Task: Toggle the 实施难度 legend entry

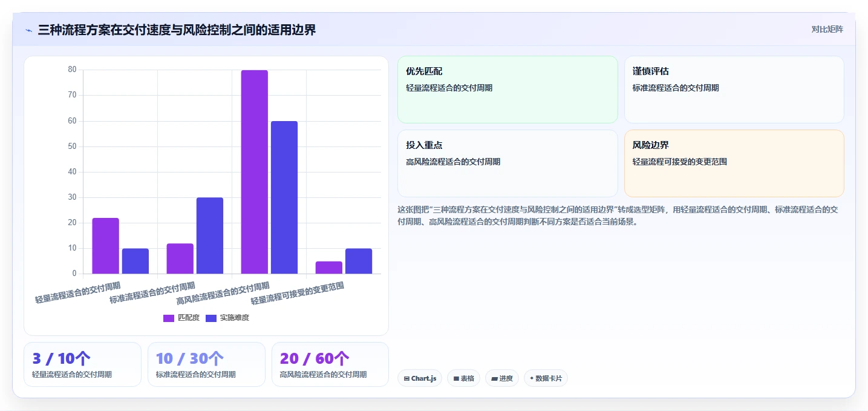Action: [x=227, y=318]
